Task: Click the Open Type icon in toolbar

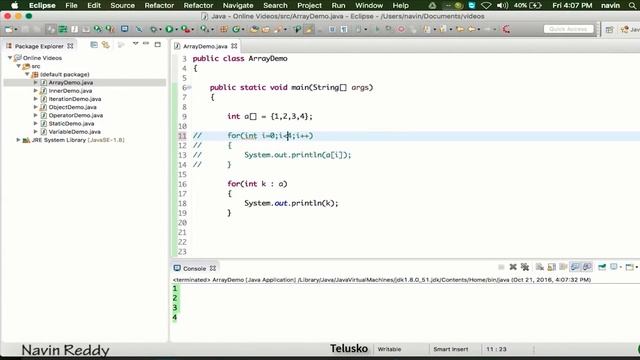Action: coord(254,29)
